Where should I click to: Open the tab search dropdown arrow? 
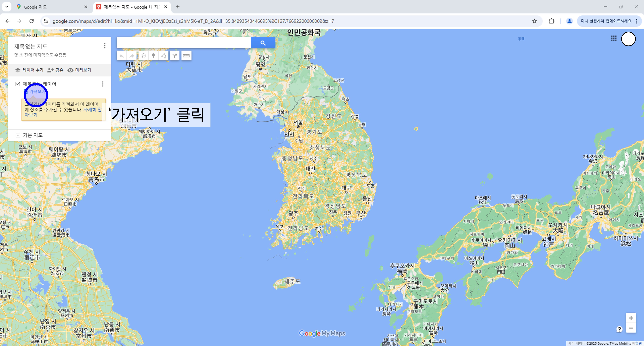point(7,7)
